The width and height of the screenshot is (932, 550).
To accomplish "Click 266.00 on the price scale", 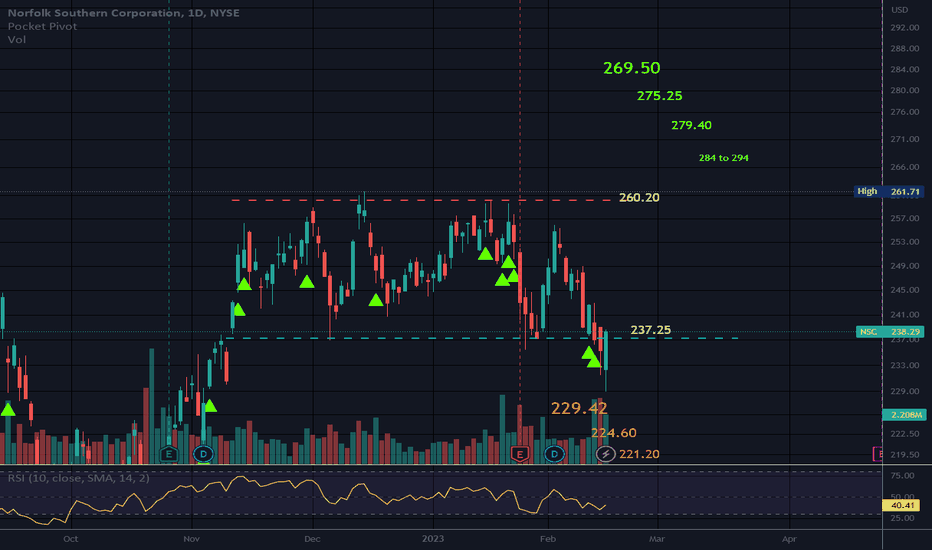I will click(905, 167).
